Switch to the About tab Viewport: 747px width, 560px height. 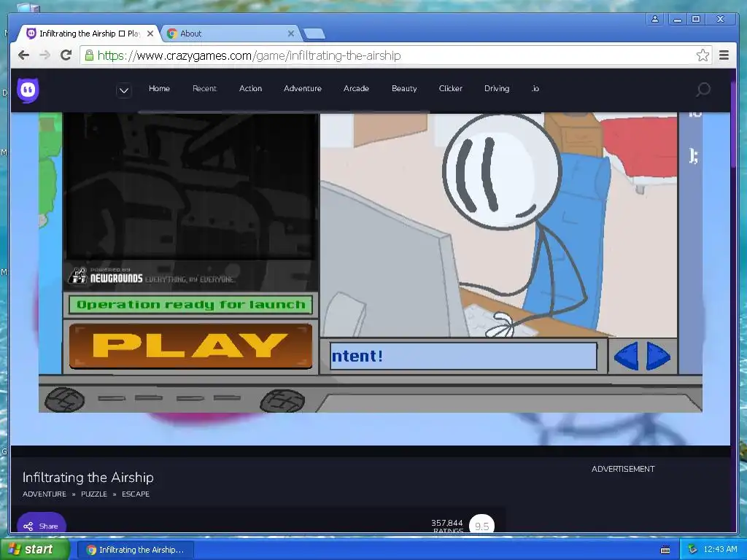(x=231, y=34)
